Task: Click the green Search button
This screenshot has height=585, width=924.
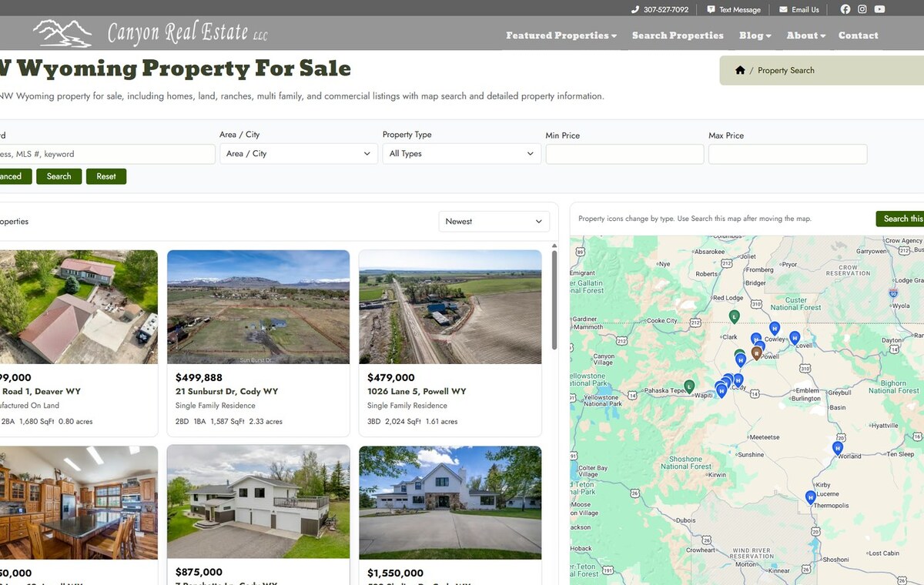Action: click(59, 176)
